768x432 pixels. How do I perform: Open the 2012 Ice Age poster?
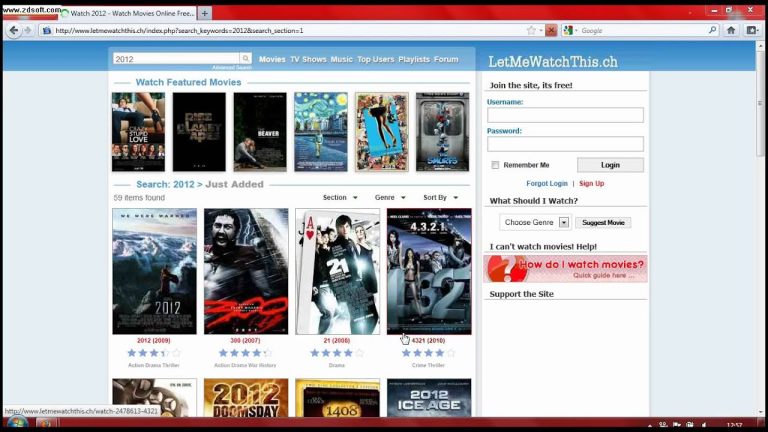pos(429,398)
